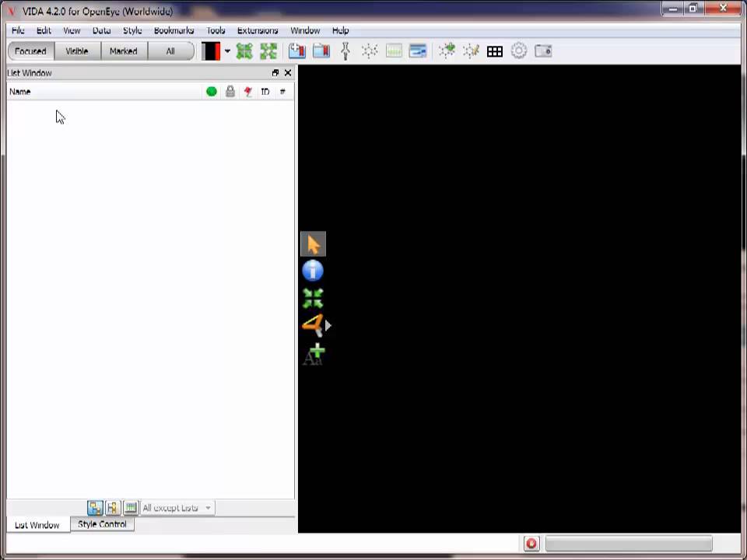
Task: Click the green expand-outward arrows toolbar icon
Action: [268, 51]
